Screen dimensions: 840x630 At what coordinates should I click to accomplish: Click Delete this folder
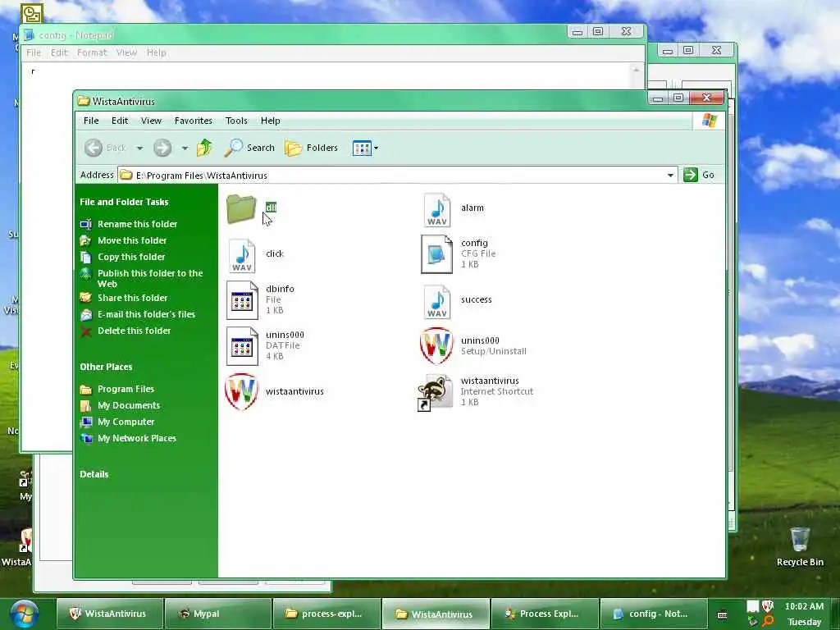pyautogui.click(x=134, y=331)
